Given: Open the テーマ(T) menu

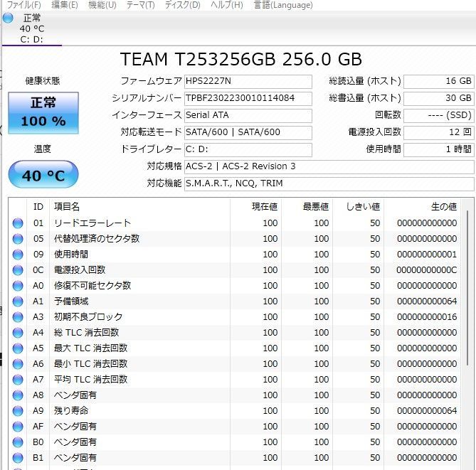Looking at the screenshot, I should 141,5.
